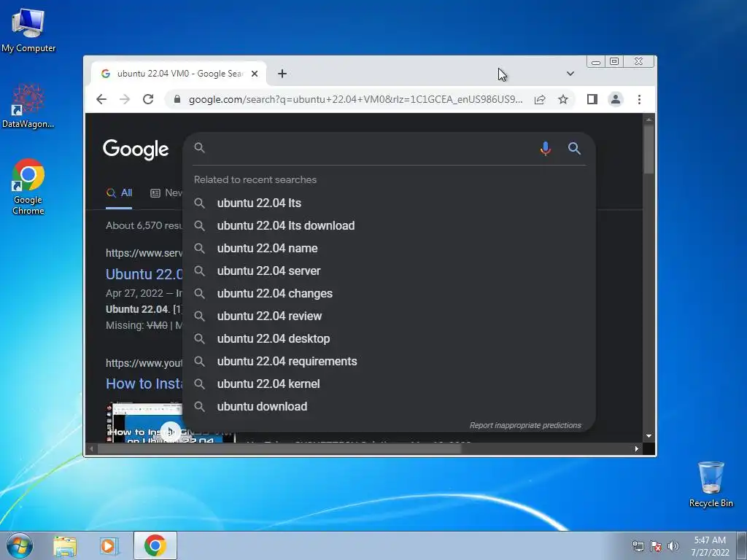Click the horizontal scrollbar left arrow
The height and width of the screenshot is (560, 747).
click(x=91, y=448)
